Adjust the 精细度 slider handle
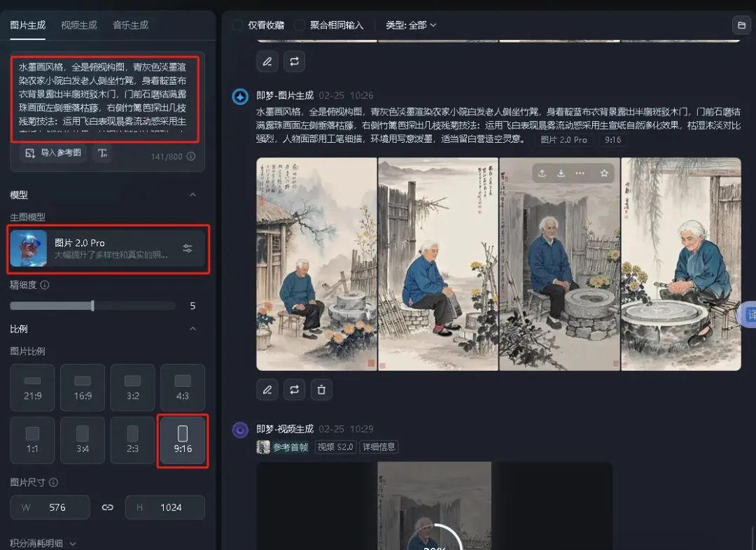 click(x=92, y=306)
